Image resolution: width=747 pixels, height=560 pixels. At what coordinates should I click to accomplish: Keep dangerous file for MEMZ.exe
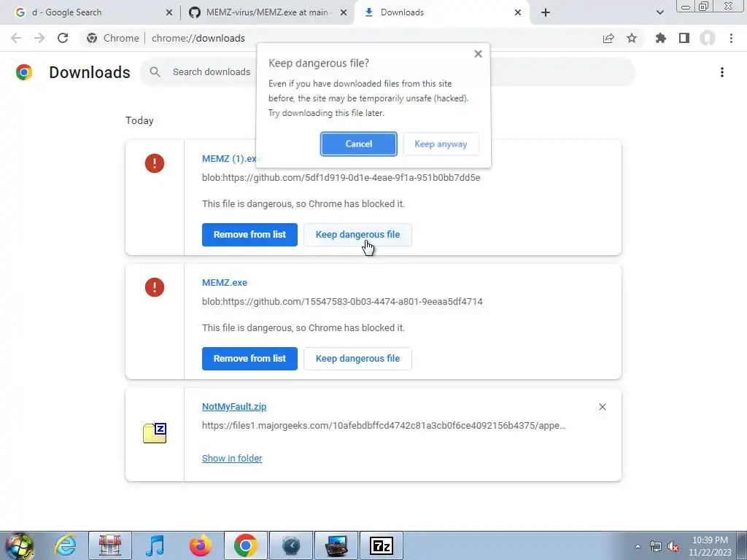[357, 358]
